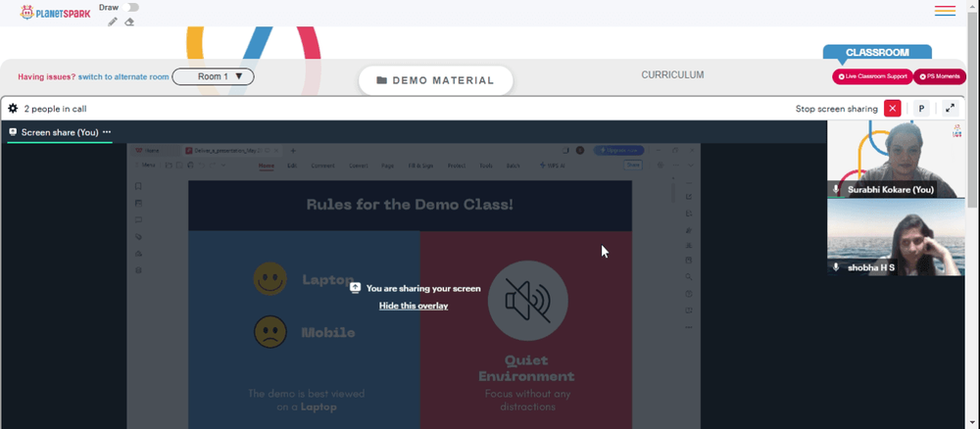
Task: Click search magnifier in shared WPS right sidebar
Action: coord(689,276)
